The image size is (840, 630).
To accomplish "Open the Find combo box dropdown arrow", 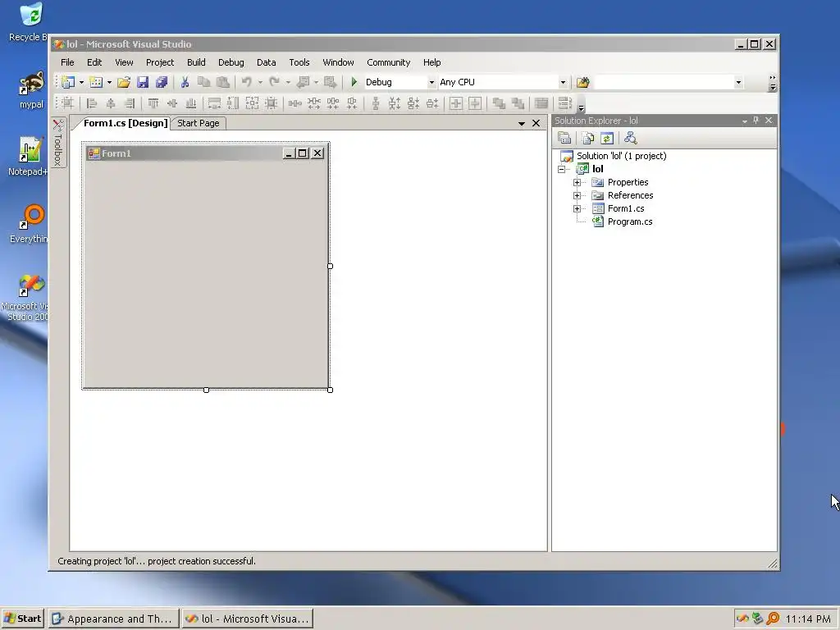I will 738,82.
